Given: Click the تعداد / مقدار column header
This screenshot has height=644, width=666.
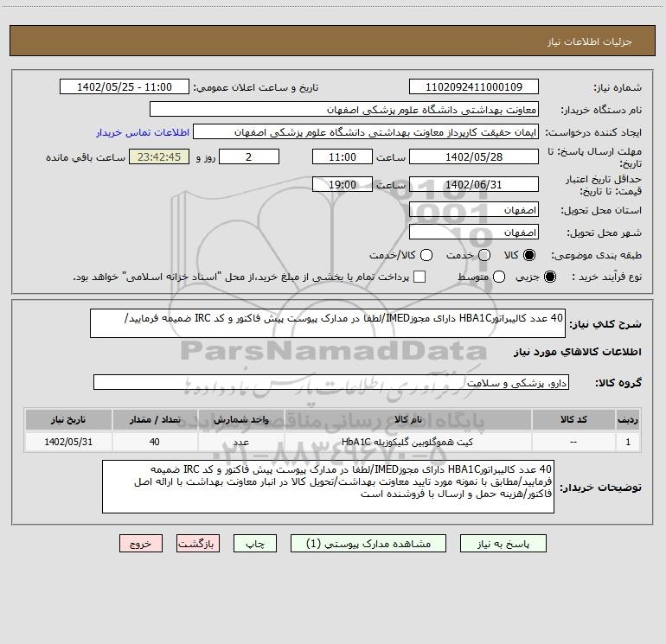Looking at the screenshot, I should pyautogui.click(x=155, y=419).
